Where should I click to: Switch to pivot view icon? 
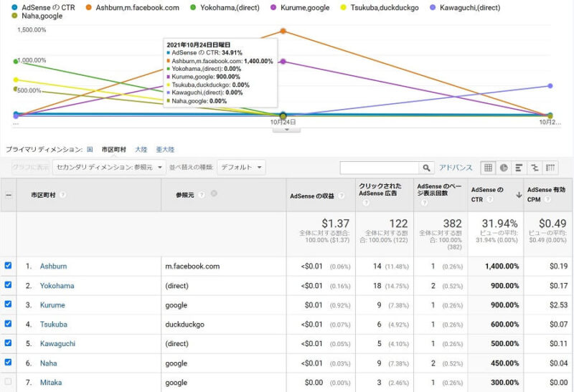[550, 168]
